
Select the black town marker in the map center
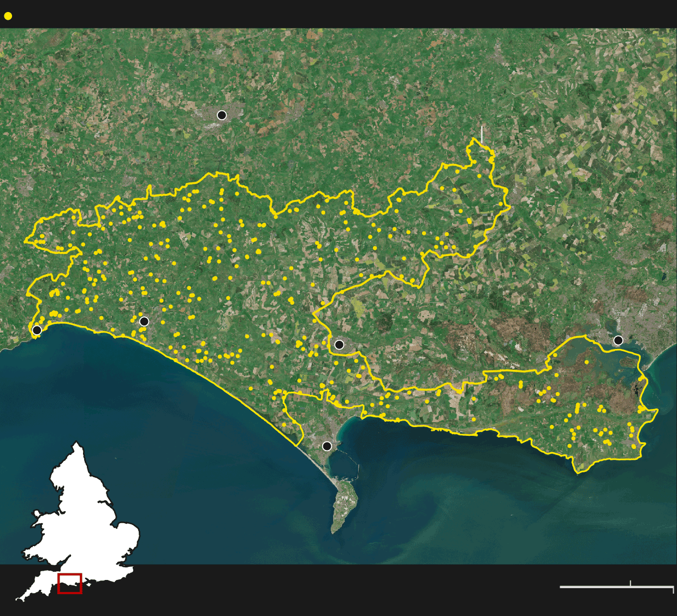339,345
